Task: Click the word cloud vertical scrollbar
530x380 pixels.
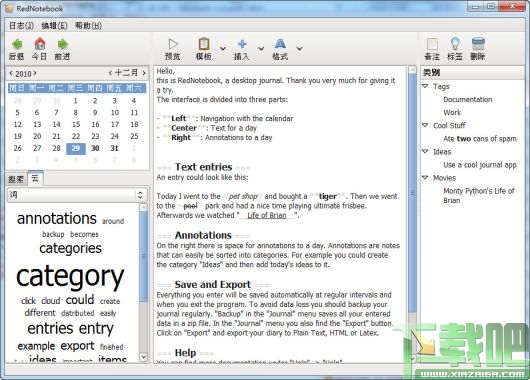Action: tap(143, 282)
